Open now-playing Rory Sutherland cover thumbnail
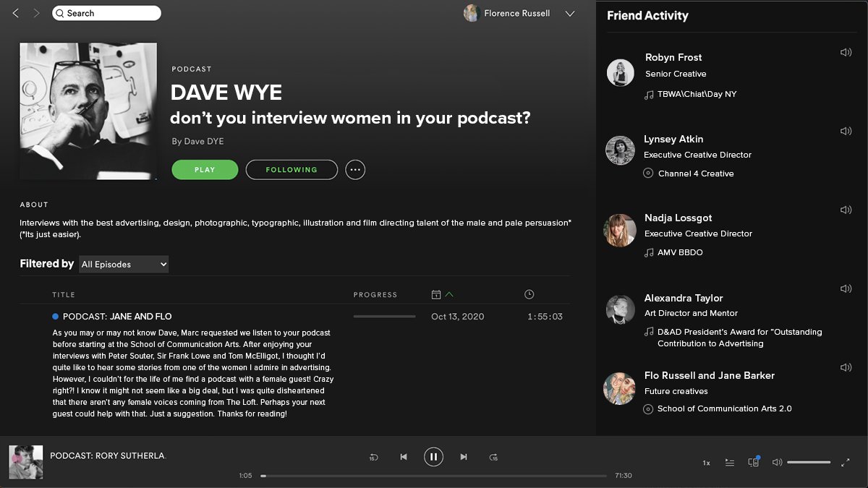 25,462
